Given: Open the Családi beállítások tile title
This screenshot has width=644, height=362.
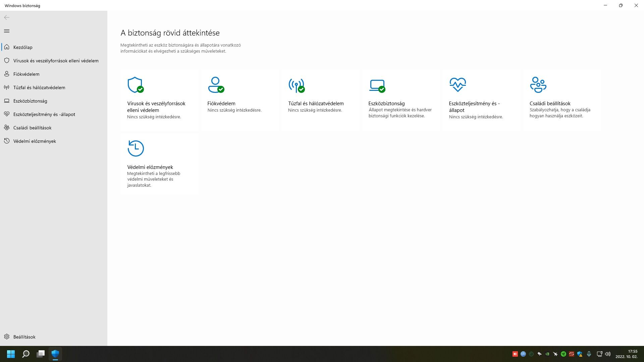Looking at the screenshot, I should (x=550, y=104).
